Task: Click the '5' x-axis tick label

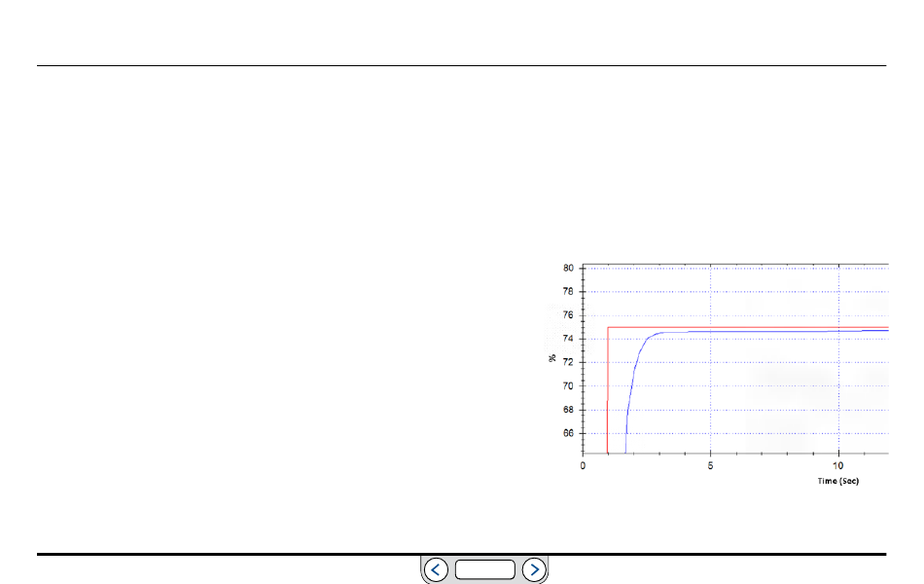Action: 710,466
